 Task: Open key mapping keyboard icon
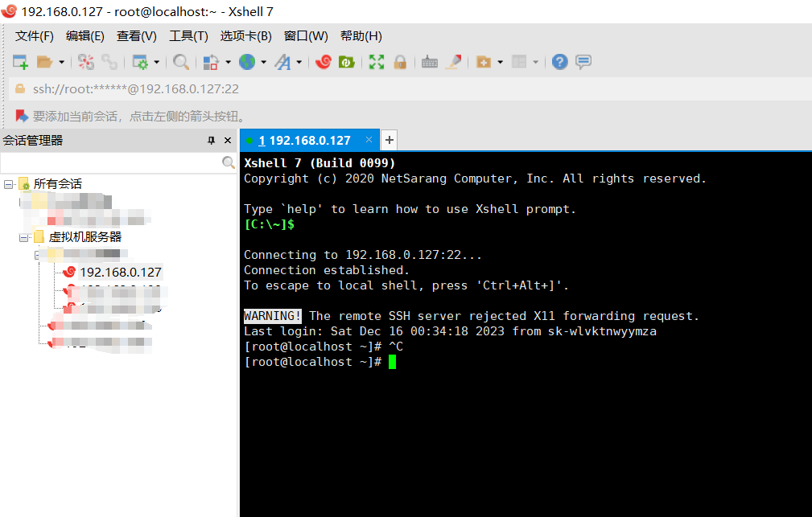coord(430,62)
